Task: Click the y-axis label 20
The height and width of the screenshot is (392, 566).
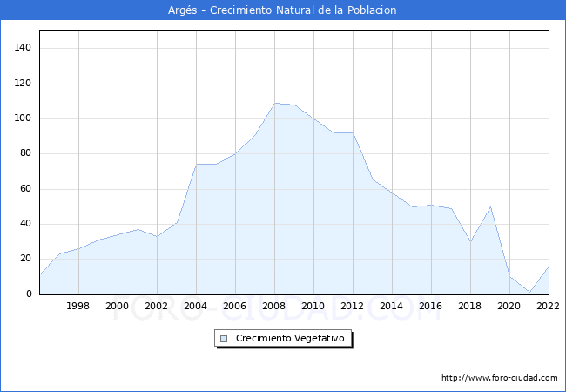Action: pos(25,259)
